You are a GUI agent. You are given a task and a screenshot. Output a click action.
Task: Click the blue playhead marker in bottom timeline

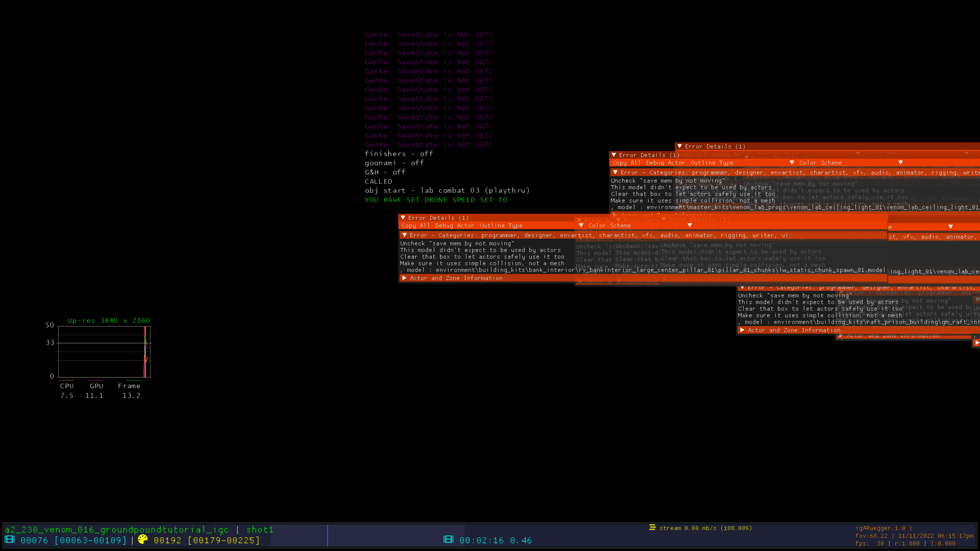(328, 536)
